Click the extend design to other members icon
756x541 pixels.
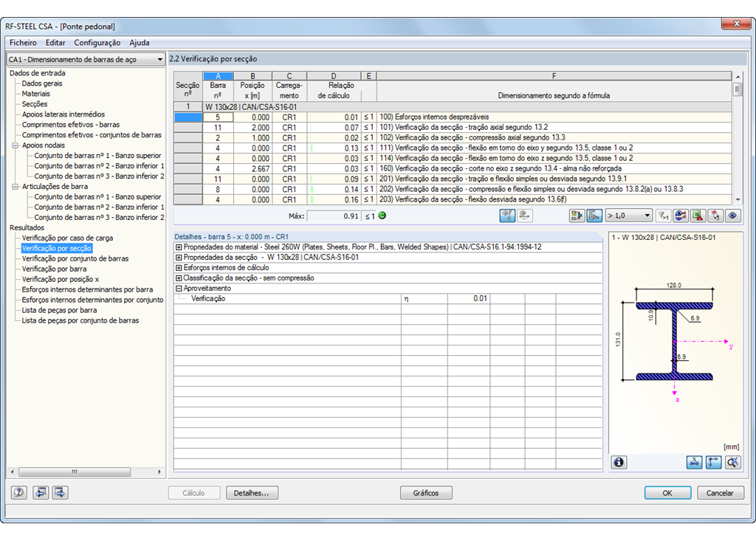coord(577,216)
